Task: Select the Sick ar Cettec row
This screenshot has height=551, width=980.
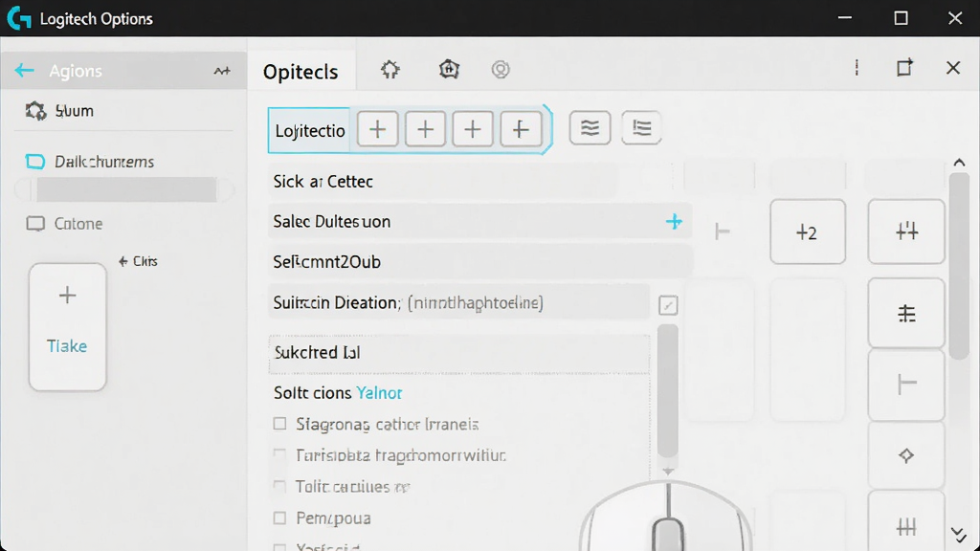Action: tap(442, 182)
